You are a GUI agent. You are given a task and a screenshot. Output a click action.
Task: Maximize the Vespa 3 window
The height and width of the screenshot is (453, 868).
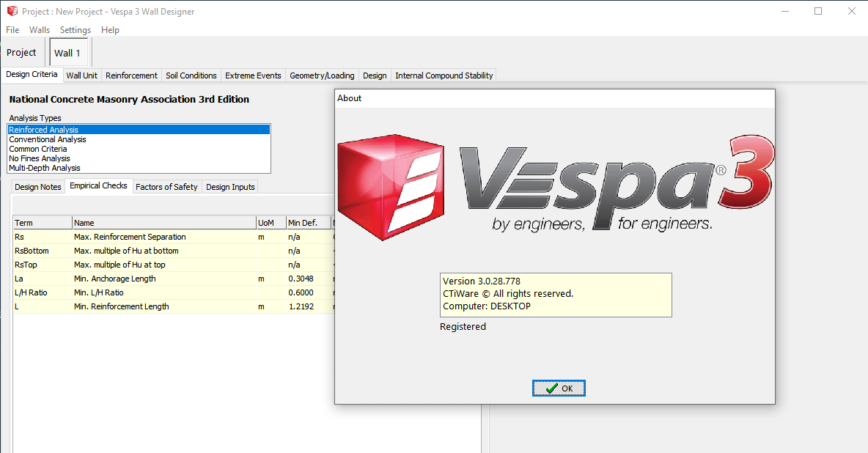pyautogui.click(x=818, y=11)
